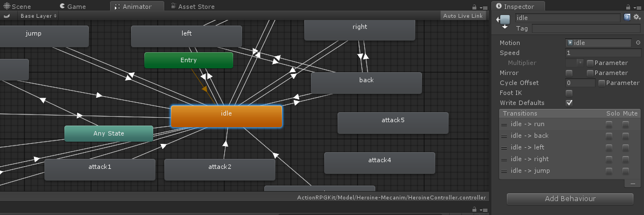
Task: Remove transition with the minus button
Action: 632,184
